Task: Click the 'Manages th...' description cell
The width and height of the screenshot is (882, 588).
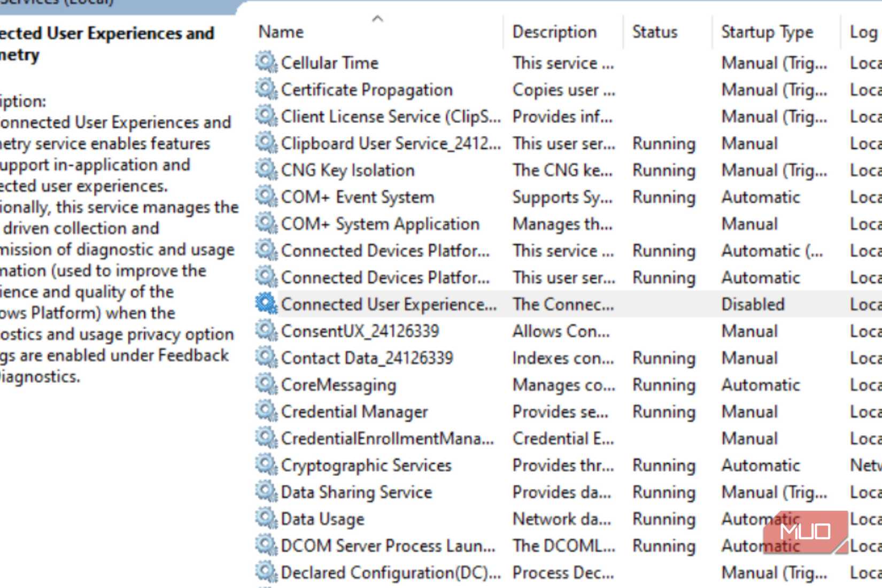Action: pos(562,224)
